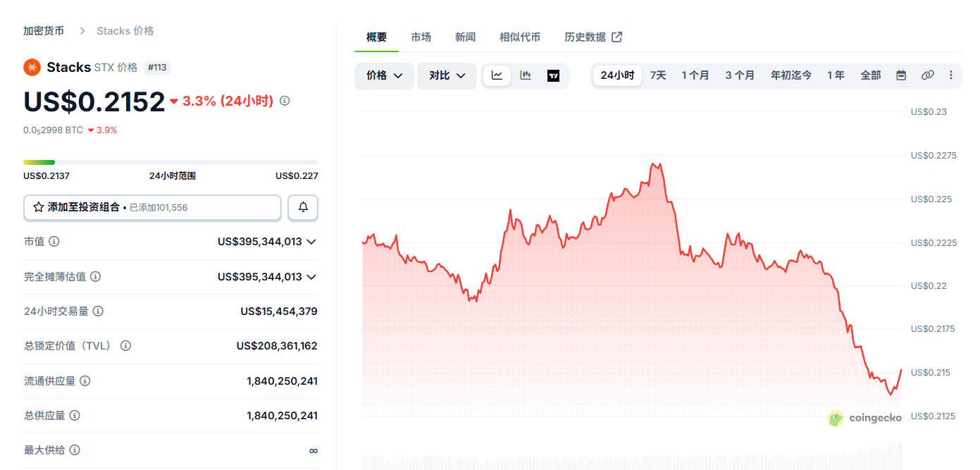Select 1年 time range
Viewport: 980px width, 470px height.
836,75
